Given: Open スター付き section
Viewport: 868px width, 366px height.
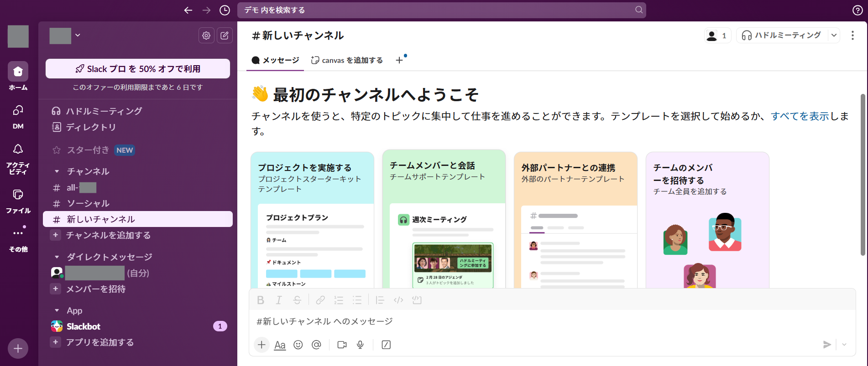Looking at the screenshot, I should (138, 150).
